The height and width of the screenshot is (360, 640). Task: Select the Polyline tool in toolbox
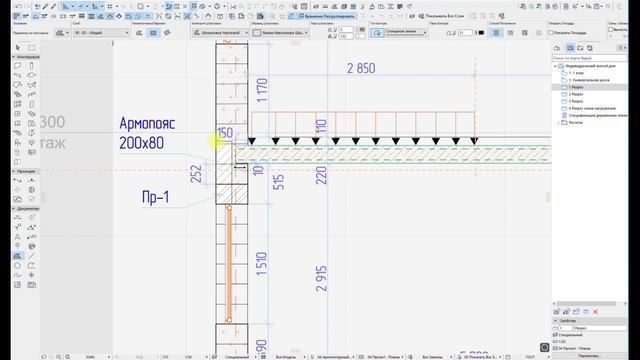click(x=32, y=266)
